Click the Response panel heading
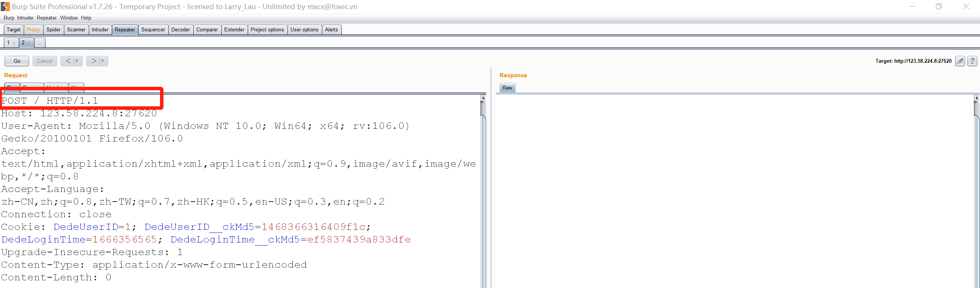This screenshot has width=980, height=288. pos(513,75)
